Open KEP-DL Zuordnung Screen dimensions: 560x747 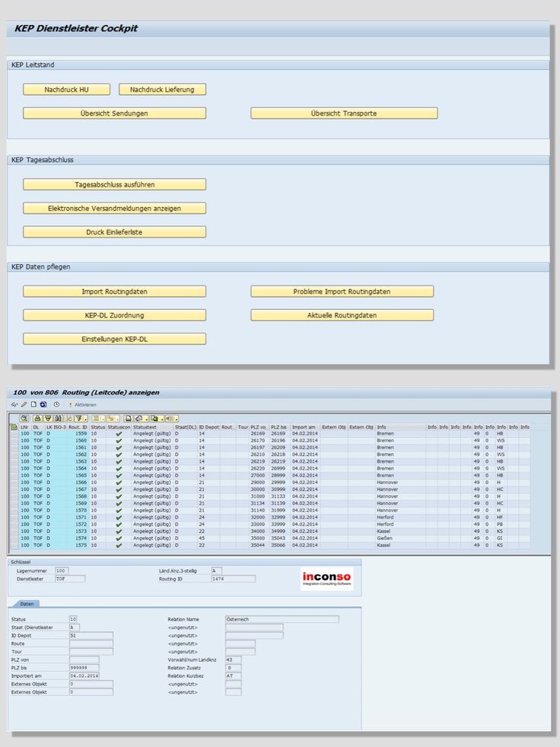(x=114, y=315)
